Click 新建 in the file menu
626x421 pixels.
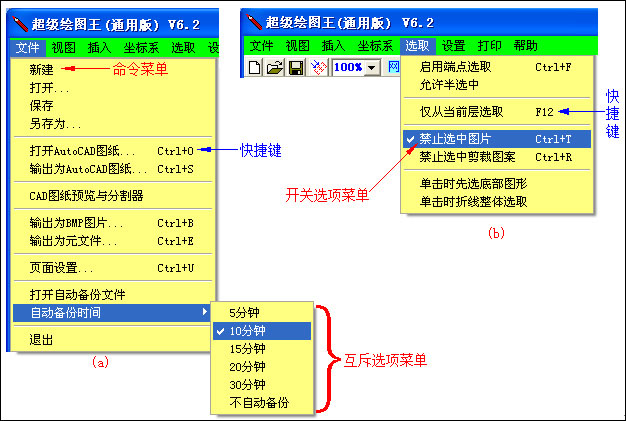click(x=42, y=69)
